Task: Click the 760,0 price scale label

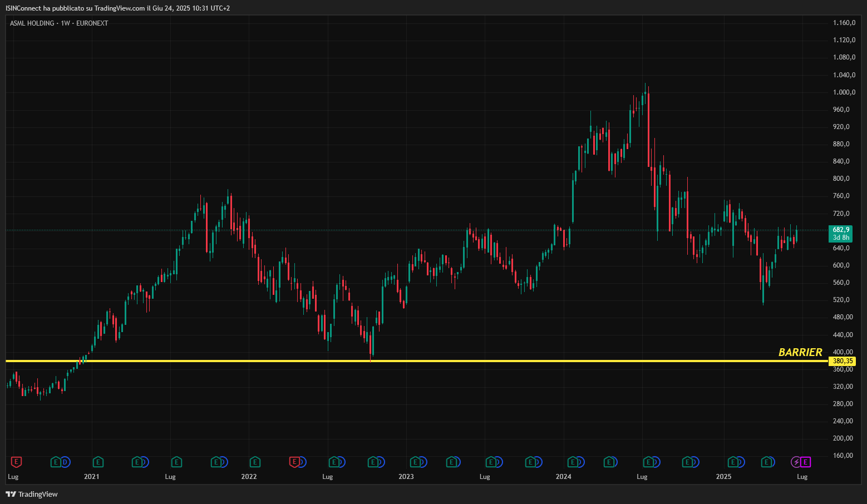Action: pyautogui.click(x=841, y=196)
